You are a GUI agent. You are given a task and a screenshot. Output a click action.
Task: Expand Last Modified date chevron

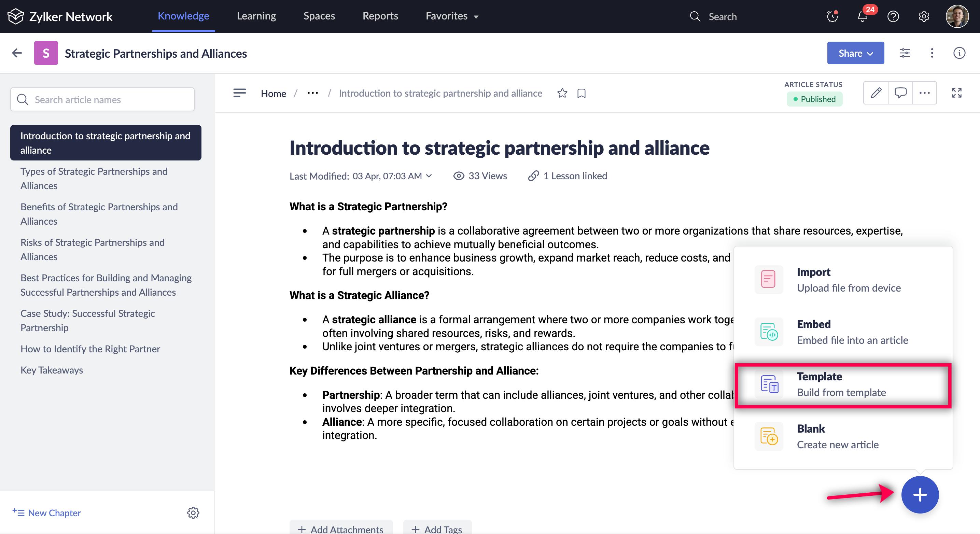point(429,176)
